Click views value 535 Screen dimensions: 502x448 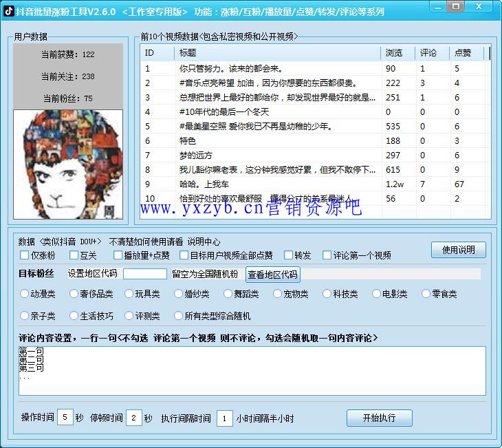click(393, 126)
